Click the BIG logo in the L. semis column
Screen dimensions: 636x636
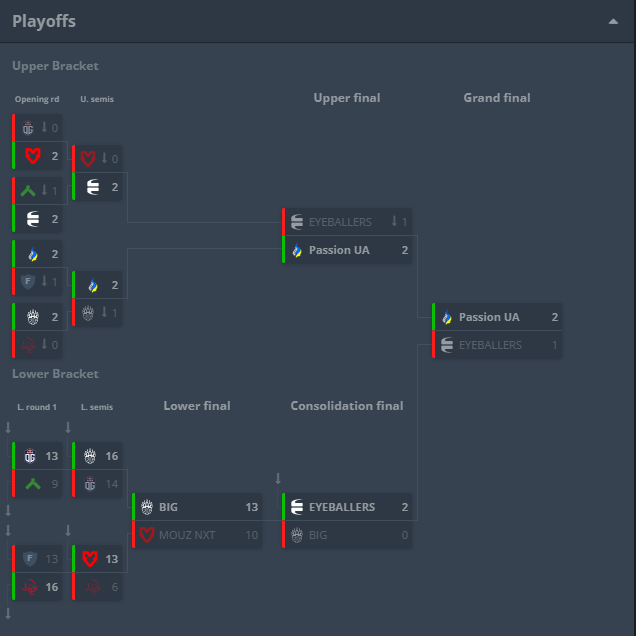89,456
